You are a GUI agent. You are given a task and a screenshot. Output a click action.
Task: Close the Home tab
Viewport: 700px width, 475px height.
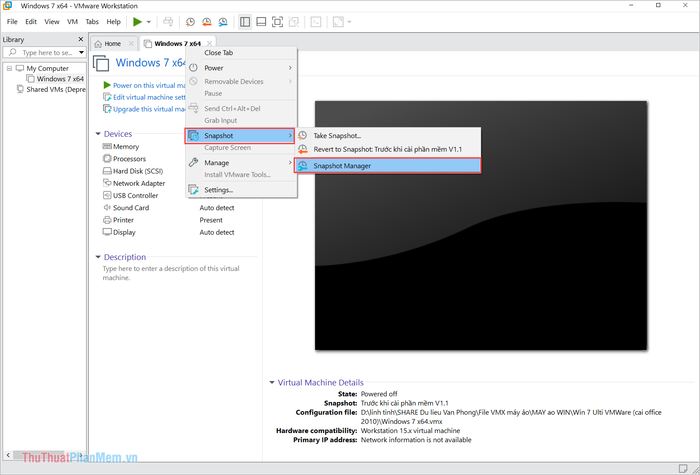[x=131, y=43]
